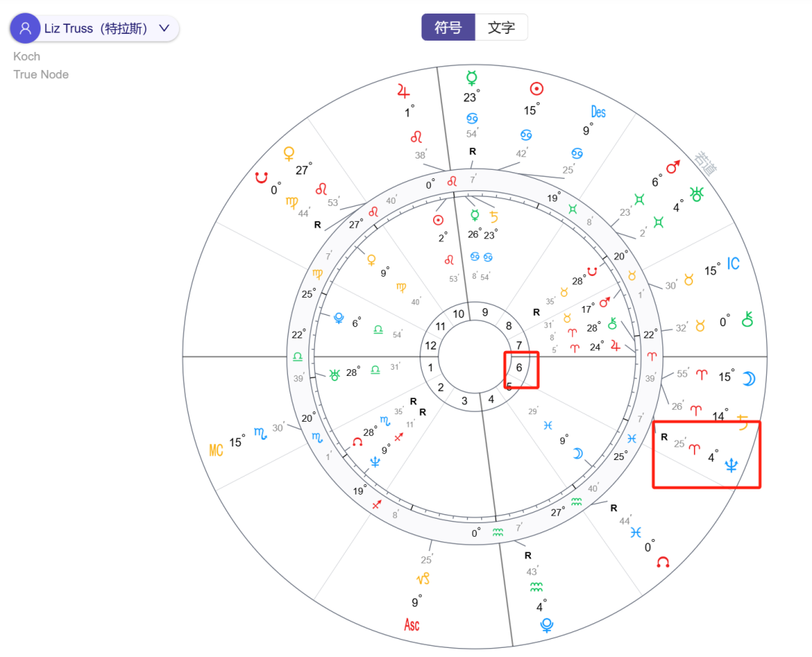Click house number 12 in center wheel
The width and height of the screenshot is (812, 657).
tap(430, 345)
